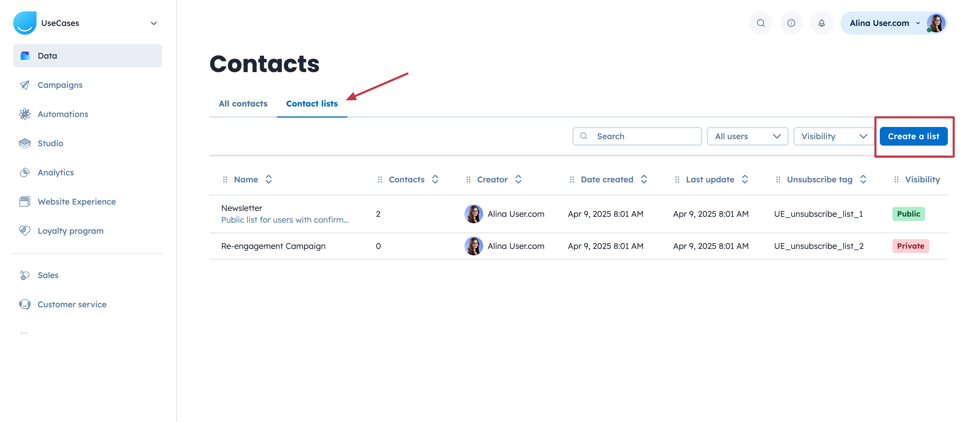Expand the All users dropdown
The height and width of the screenshot is (422, 980).
[747, 136]
